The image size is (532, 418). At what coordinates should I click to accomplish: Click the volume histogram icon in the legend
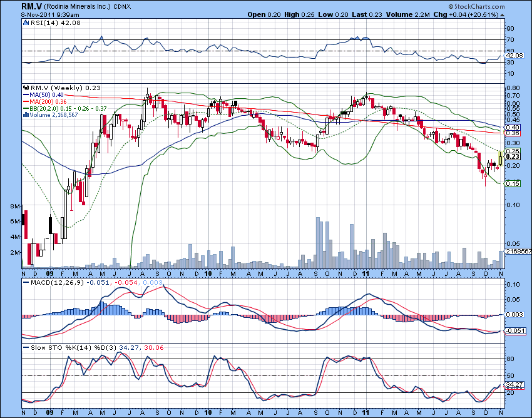(x=26, y=116)
